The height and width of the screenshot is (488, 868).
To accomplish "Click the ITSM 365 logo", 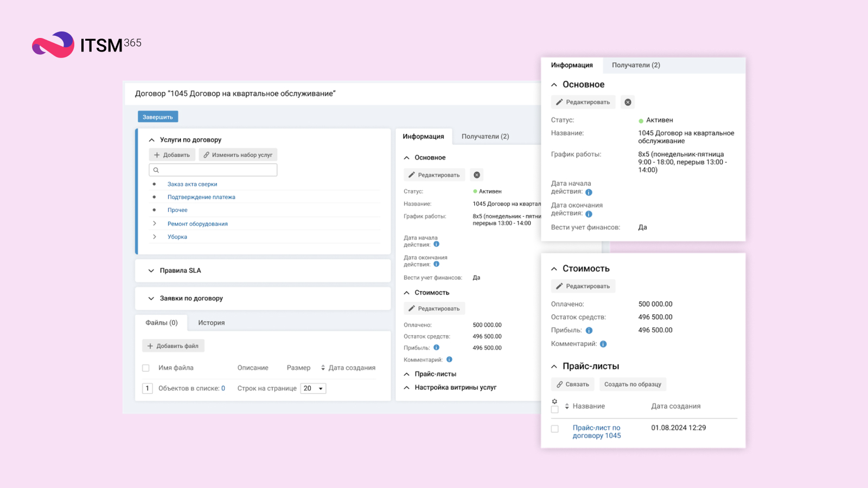I will coord(87,43).
